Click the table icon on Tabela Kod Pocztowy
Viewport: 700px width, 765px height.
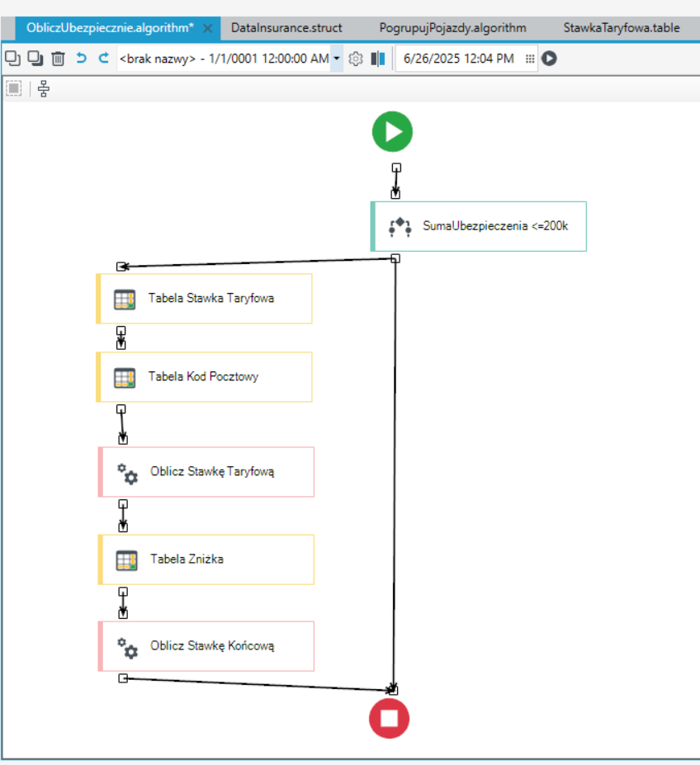(125, 378)
